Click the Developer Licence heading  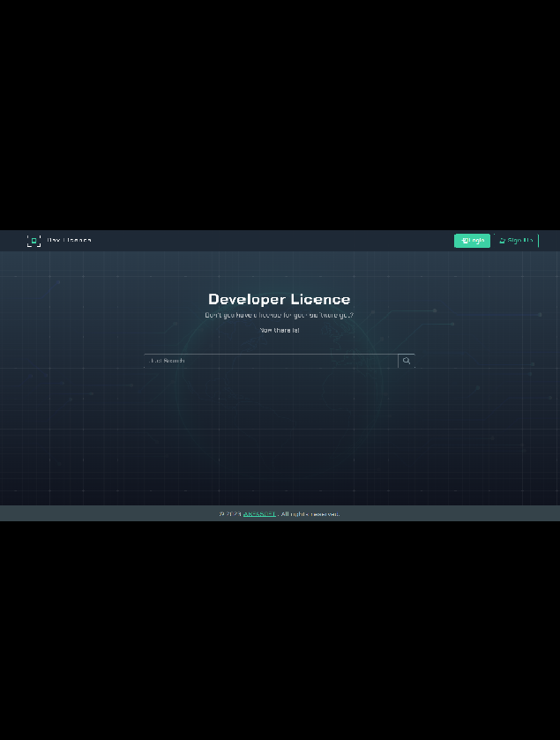coord(280,299)
